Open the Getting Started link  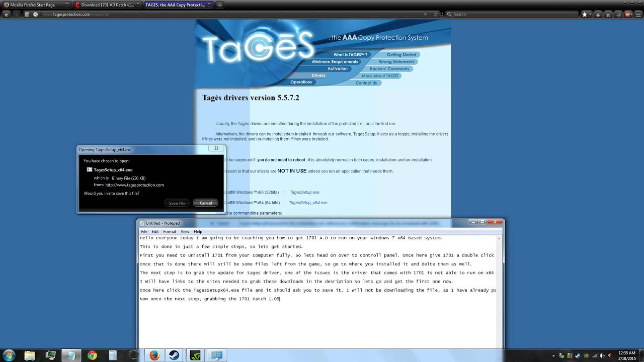(x=401, y=55)
